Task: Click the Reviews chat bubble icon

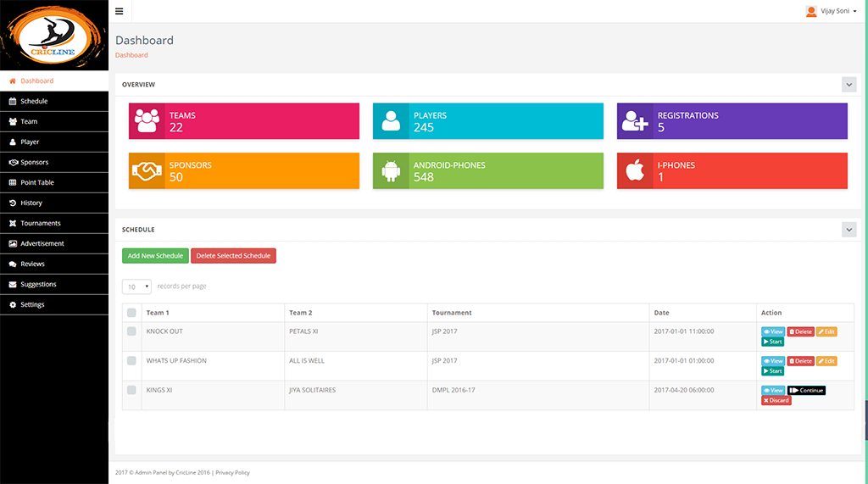Action: pyautogui.click(x=13, y=264)
